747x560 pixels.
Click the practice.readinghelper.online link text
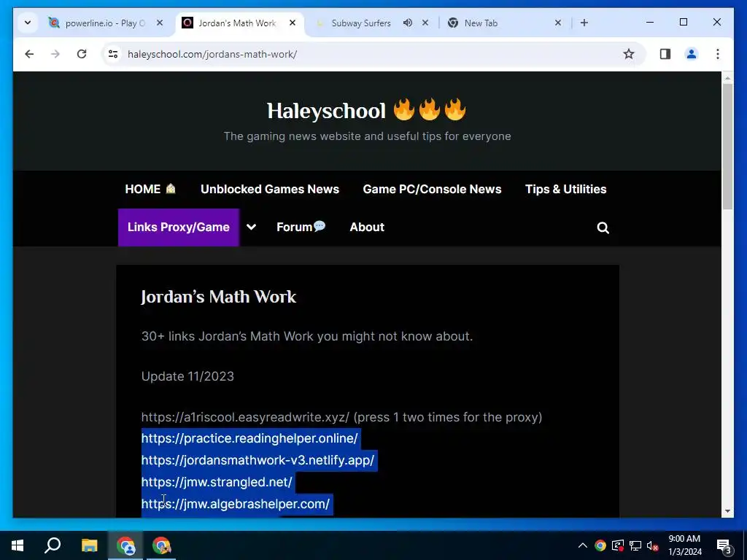click(x=249, y=438)
